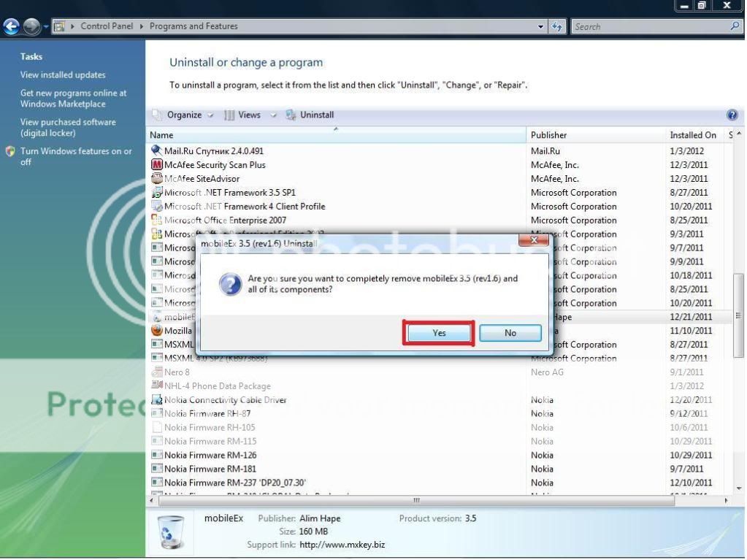
Task: Select the Nokia Firmware RH-87 icon
Action: click(x=156, y=413)
